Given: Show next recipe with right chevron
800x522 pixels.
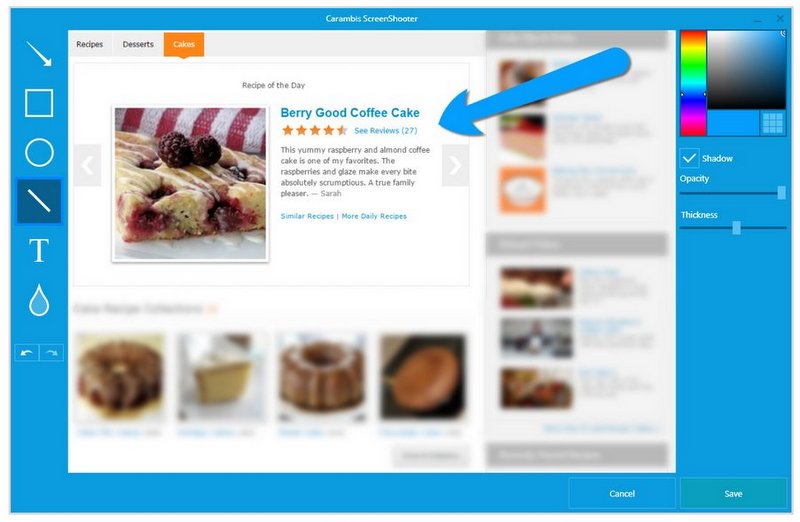Looking at the screenshot, I should [x=455, y=165].
